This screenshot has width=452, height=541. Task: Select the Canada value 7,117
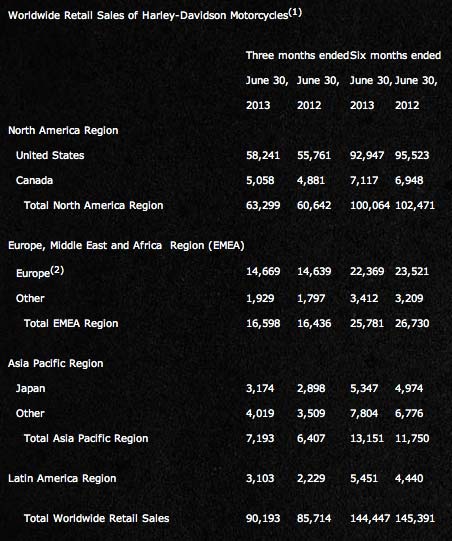click(x=364, y=180)
